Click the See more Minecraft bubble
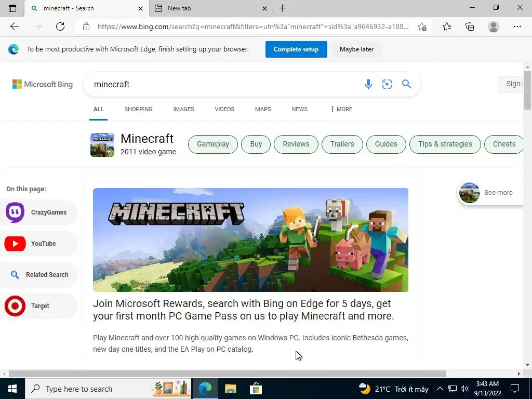Viewport: 532px width, 399px height. click(x=490, y=193)
